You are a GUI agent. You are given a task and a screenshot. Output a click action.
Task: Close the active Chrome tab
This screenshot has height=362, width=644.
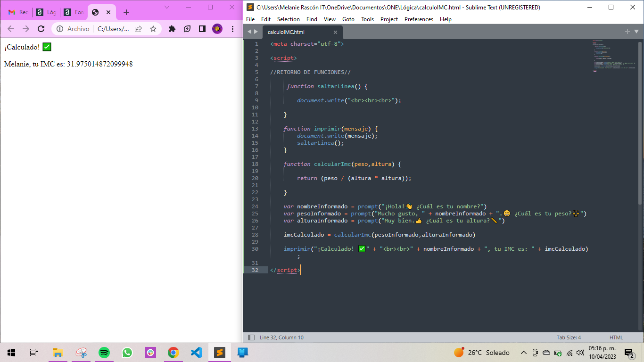(109, 12)
